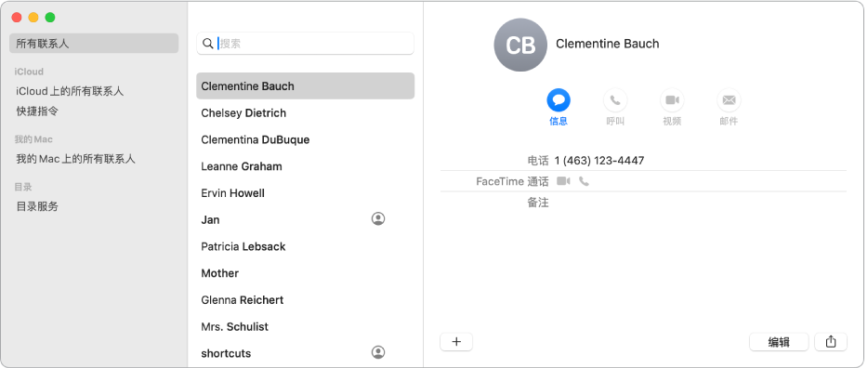
Task: Click the search magnifier icon
Action: tap(207, 44)
